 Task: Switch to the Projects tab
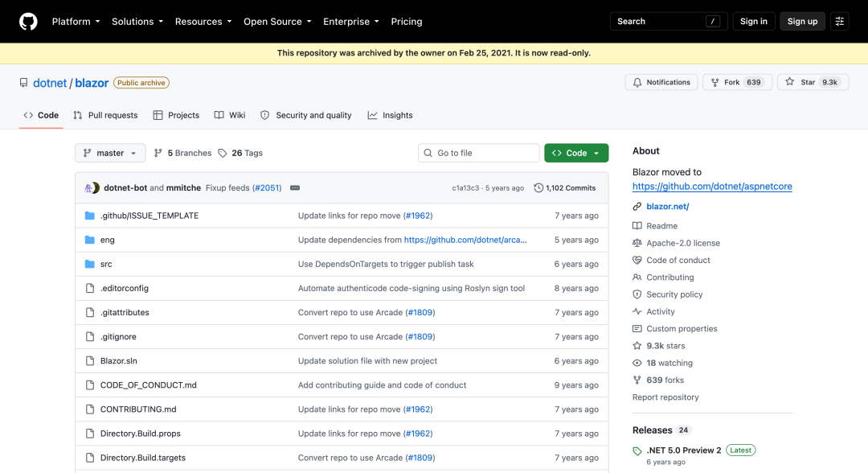click(x=176, y=115)
